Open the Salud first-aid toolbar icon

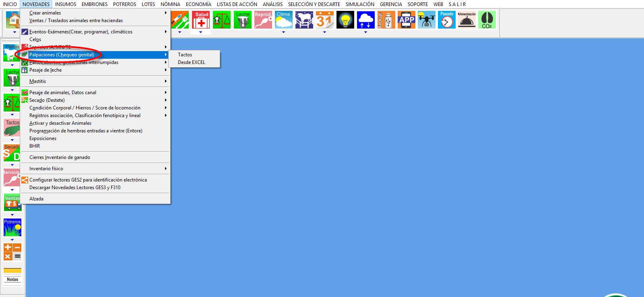coord(201,20)
